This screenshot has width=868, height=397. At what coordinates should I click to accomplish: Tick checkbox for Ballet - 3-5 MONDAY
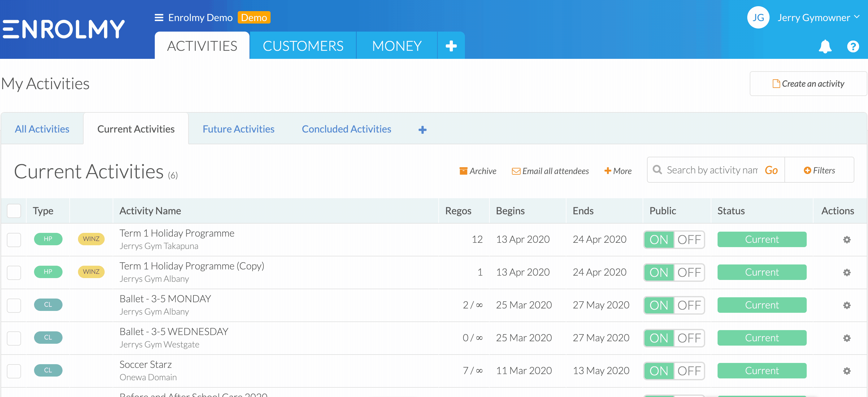[14, 306]
